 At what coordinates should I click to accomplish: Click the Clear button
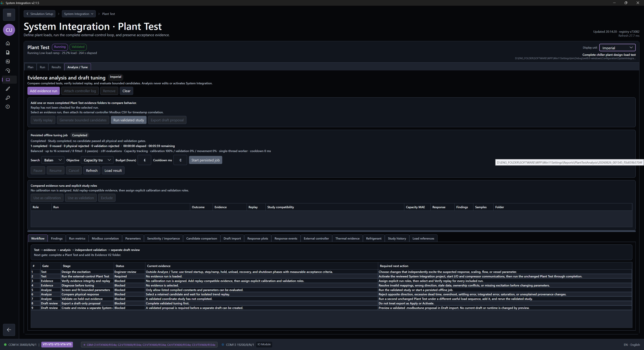click(x=126, y=91)
